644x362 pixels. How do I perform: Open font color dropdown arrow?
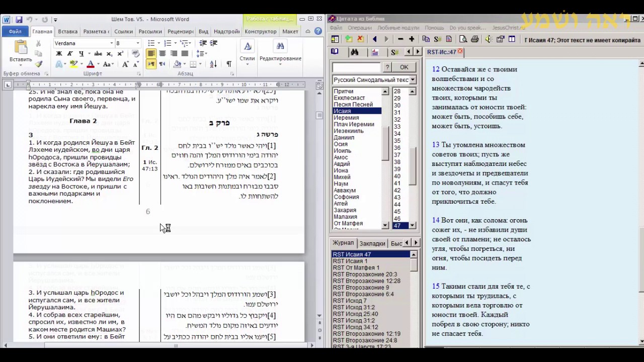pyautogui.click(x=98, y=64)
